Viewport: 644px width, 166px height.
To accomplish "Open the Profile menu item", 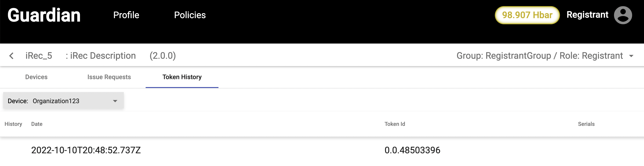I will (126, 15).
